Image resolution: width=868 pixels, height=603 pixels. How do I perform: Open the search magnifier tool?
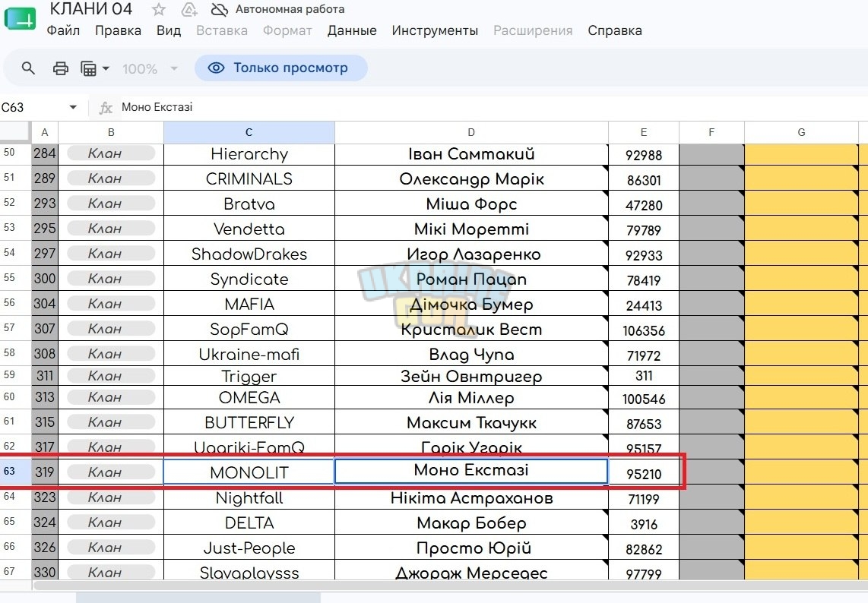click(28, 68)
